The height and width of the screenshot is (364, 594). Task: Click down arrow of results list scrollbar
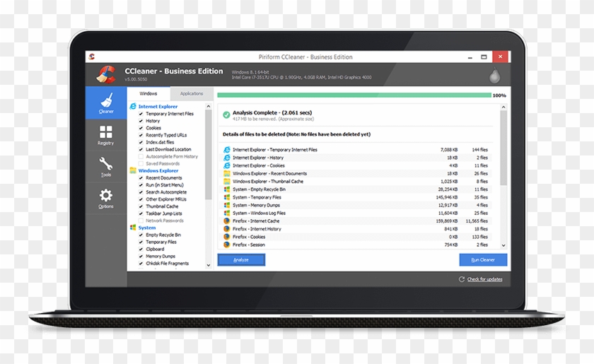coord(503,245)
